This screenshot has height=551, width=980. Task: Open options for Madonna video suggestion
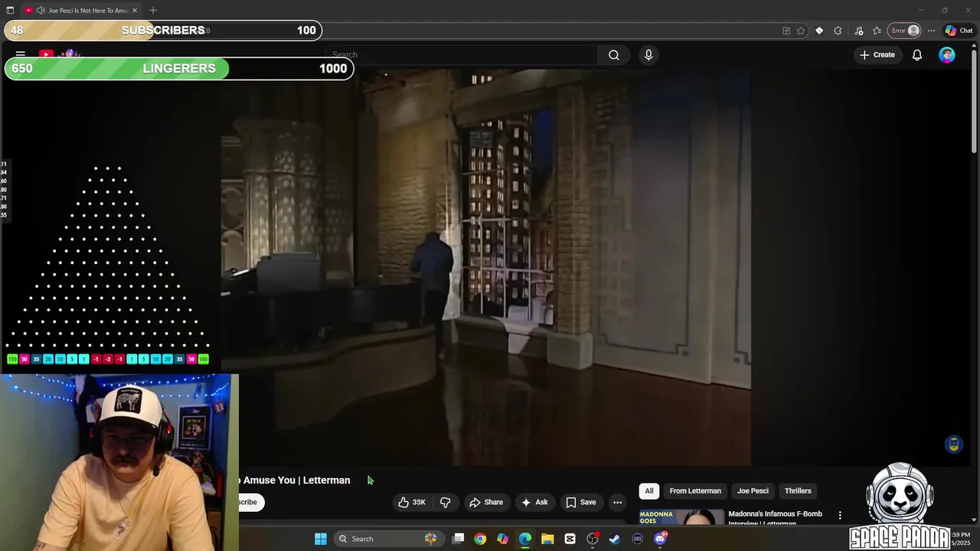(840, 515)
